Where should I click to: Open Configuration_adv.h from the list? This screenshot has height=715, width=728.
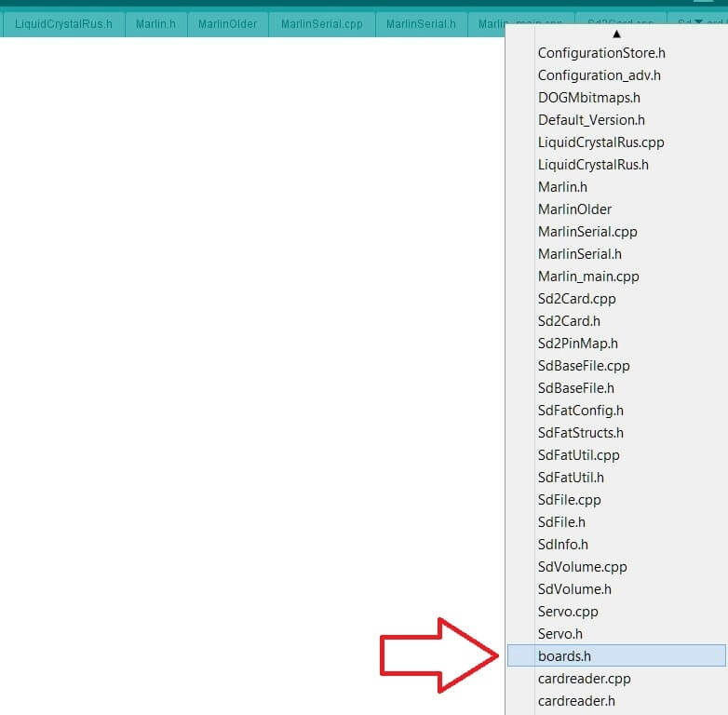(599, 75)
